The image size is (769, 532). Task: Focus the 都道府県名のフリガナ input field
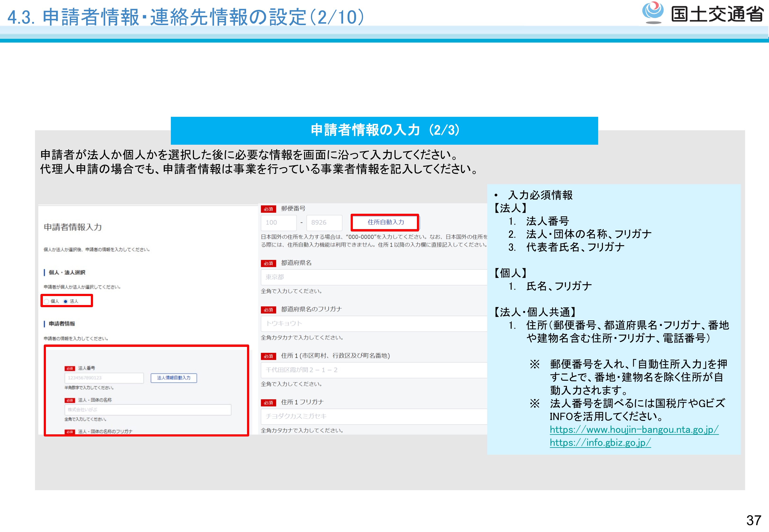click(x=373, y=323)
